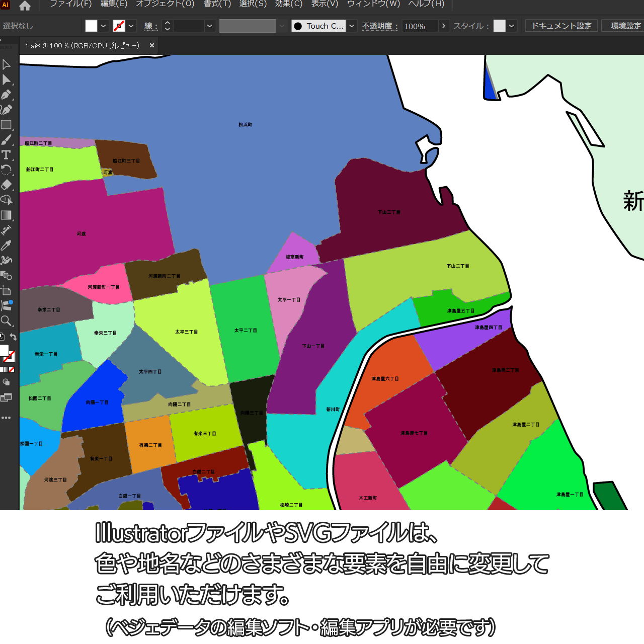Swap fill and stroke colors

click(x=14, y=337)
